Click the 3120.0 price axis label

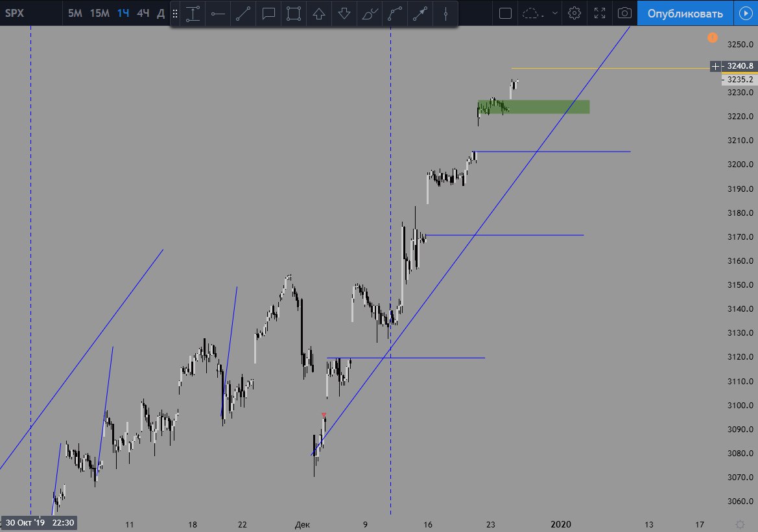coord(740,356)
